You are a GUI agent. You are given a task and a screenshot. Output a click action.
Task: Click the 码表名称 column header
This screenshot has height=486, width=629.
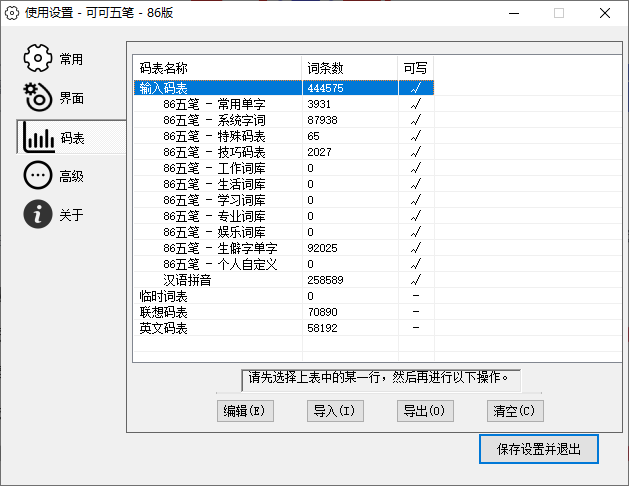click(x=217, y=68)
